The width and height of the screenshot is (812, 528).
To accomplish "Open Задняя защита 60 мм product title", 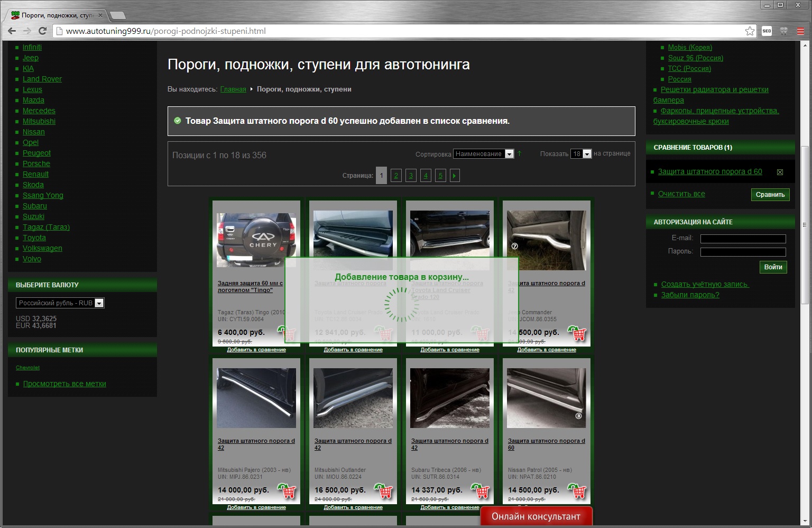I will [x=250, y=287].
